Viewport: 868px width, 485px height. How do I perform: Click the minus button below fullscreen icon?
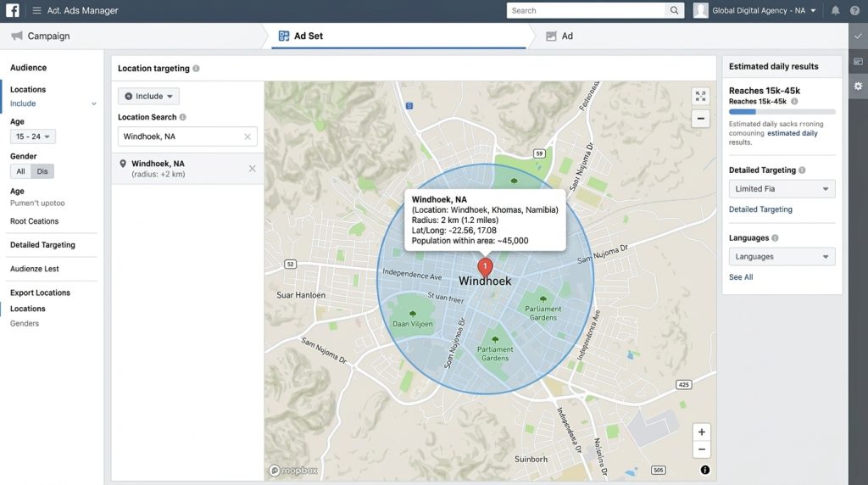(x=701, y=119)
